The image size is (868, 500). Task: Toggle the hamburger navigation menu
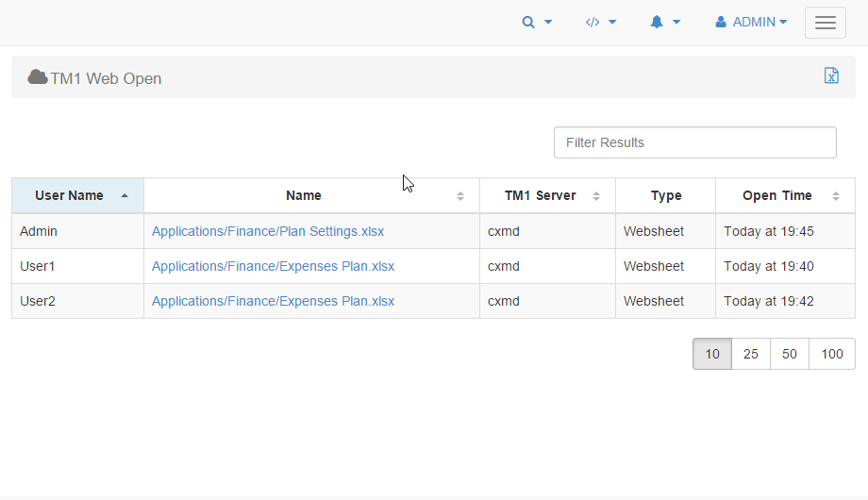(825, 23)
